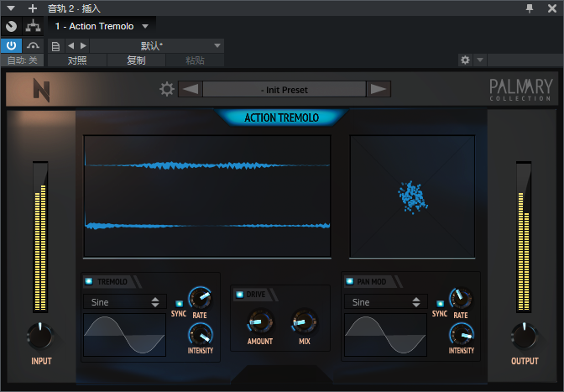Viewport: 564px width, 392px height.
Task: Click the Tremolo sine wave preview
Action: 124,335
